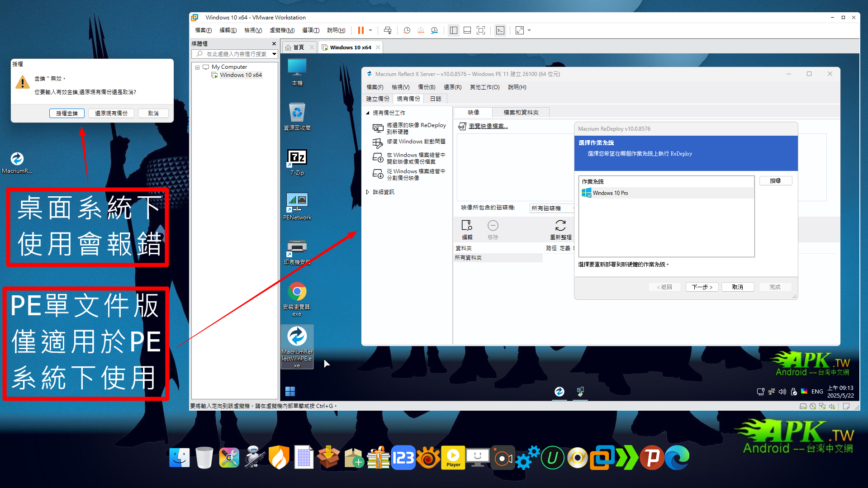Select Windows 10 Pro in operating system list
Screen dimensions: 868x488
[666, 193]
